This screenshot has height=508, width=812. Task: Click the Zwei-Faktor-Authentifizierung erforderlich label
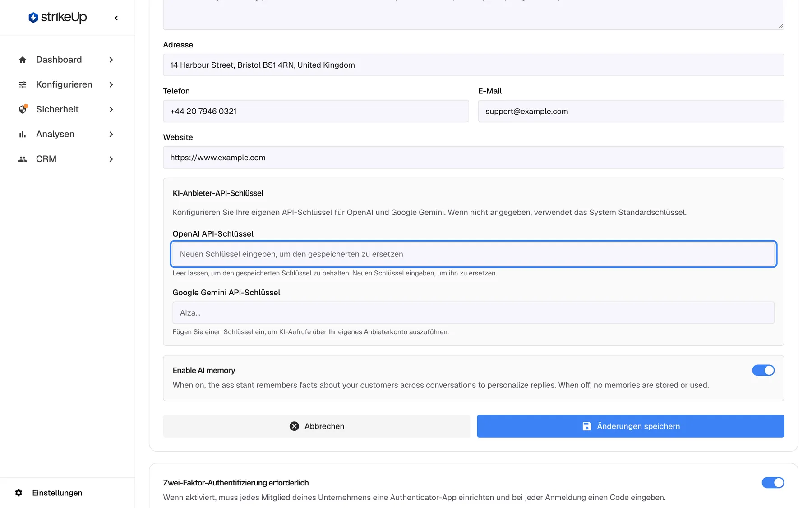pyautogui.click(x=235, y=483)
